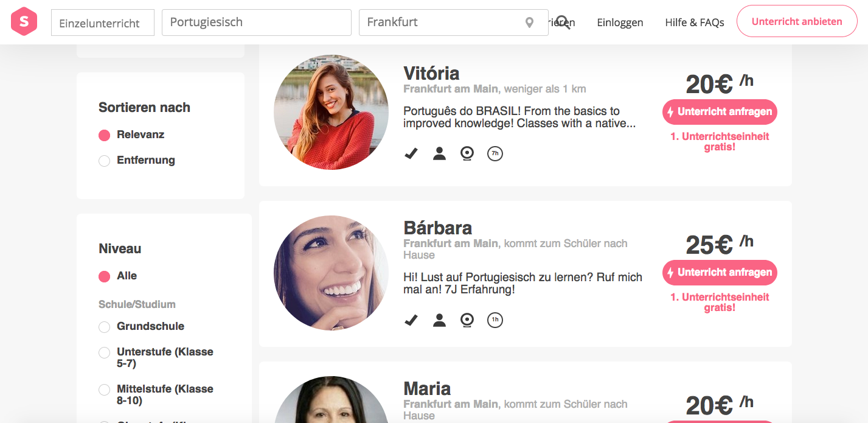Open the Hilfe & FAQs menu

pyautogui.click(x=694, y=23)
